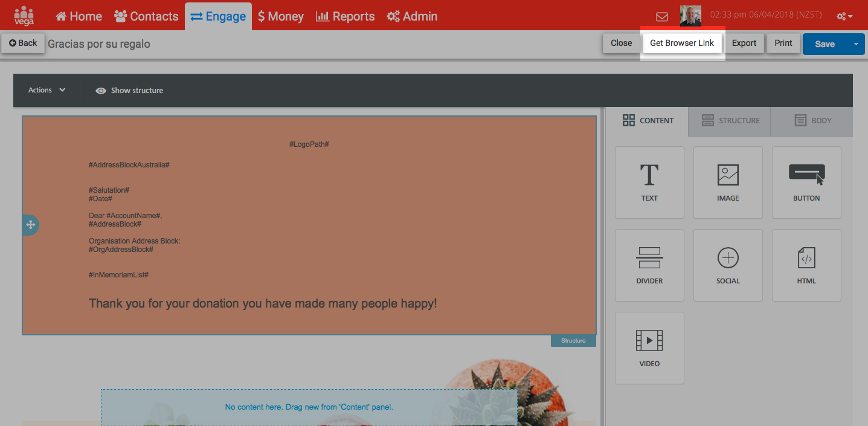Click the #AddressBlockAustralia# placeholder

(x=129, y=165)
